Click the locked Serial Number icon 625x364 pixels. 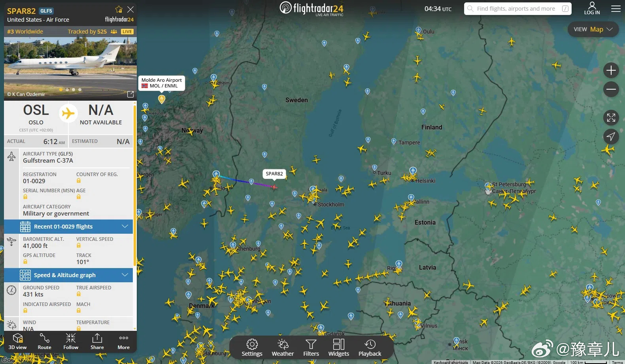click(x=25, y=197)
